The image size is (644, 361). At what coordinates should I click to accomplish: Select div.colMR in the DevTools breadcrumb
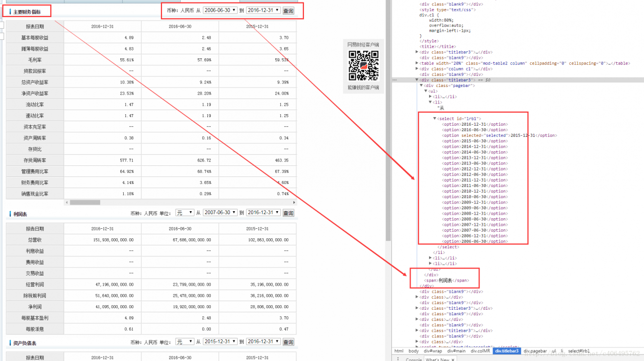pos(480,351)
